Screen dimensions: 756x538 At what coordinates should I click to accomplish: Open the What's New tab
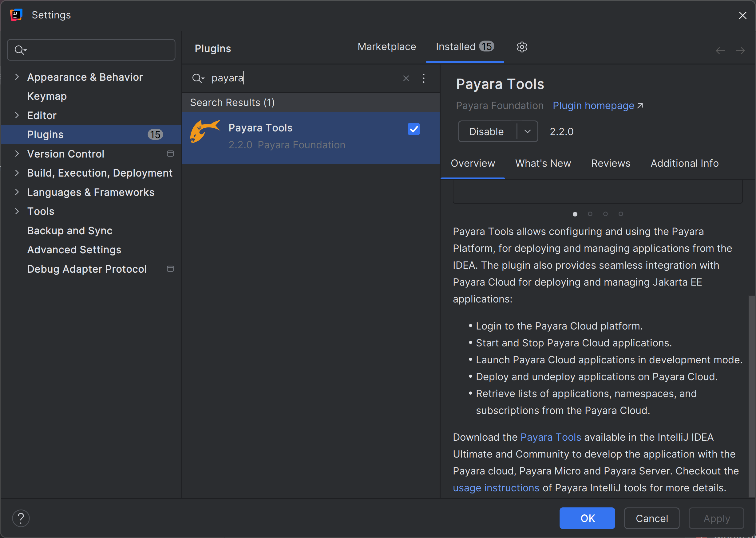pos(543,163)
